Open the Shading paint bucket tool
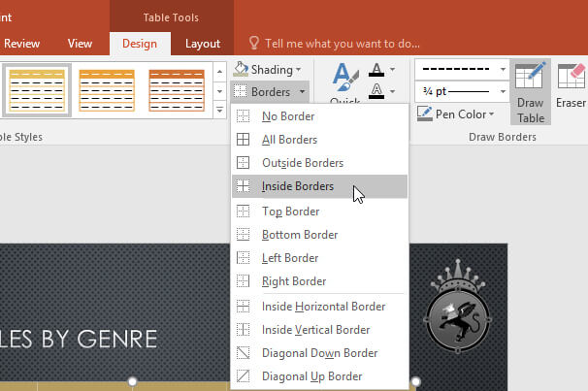Image resolution: width=588 pixels, height=391 pixels. coord(241,69)
